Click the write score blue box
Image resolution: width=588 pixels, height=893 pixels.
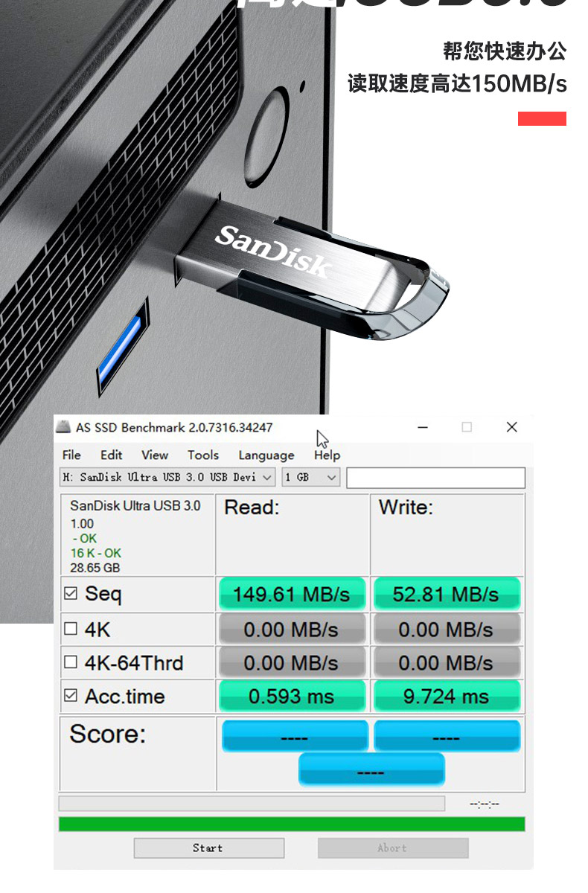447,735
